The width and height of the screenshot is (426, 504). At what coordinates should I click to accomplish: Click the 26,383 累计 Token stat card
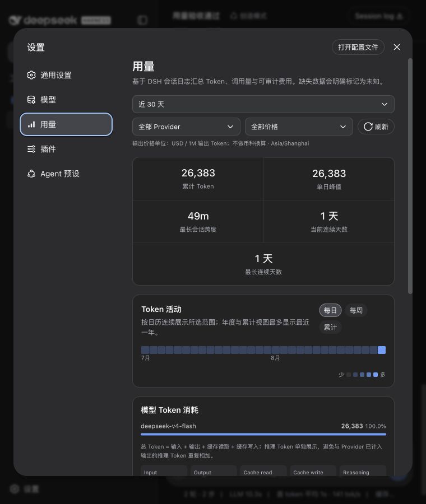click(198, 179)
